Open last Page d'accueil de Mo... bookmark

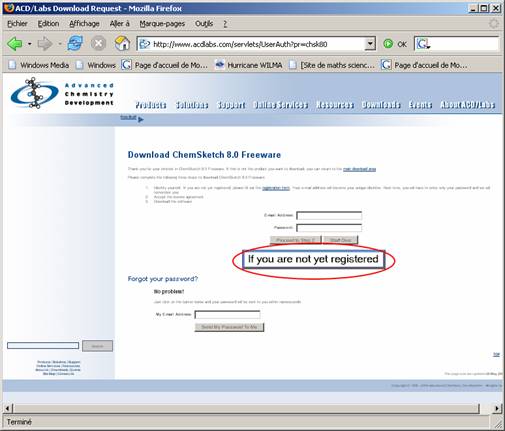coord(424,65)
